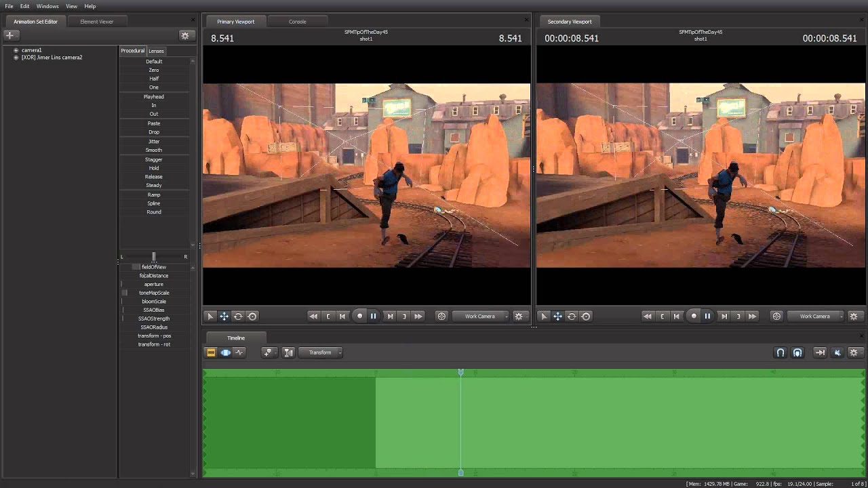The height and width of the screenshot is (488, 868).
Task: Pause playback in the Secondary Viewport
Action: point(707,316)
